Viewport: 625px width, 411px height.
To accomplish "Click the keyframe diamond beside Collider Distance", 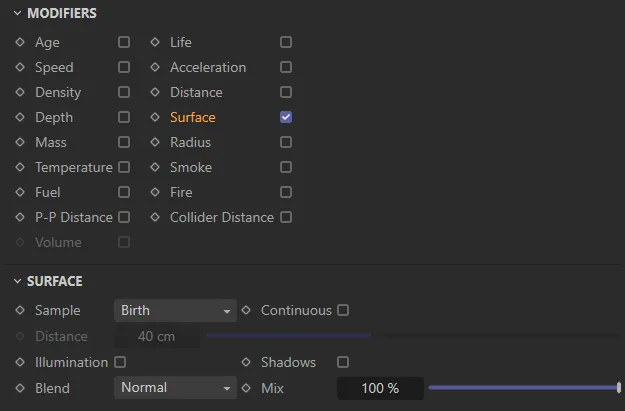I will tap(155, 217).
